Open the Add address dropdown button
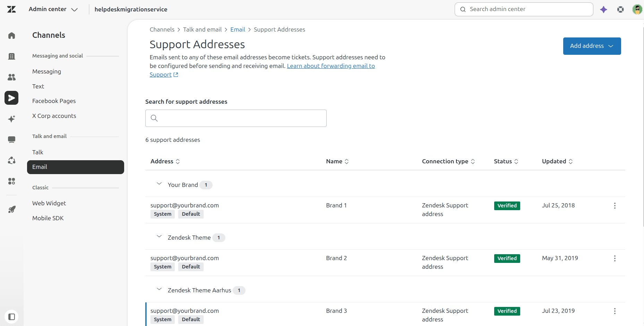The height and width of the screenshot is (326, 644). coord(592,46)
